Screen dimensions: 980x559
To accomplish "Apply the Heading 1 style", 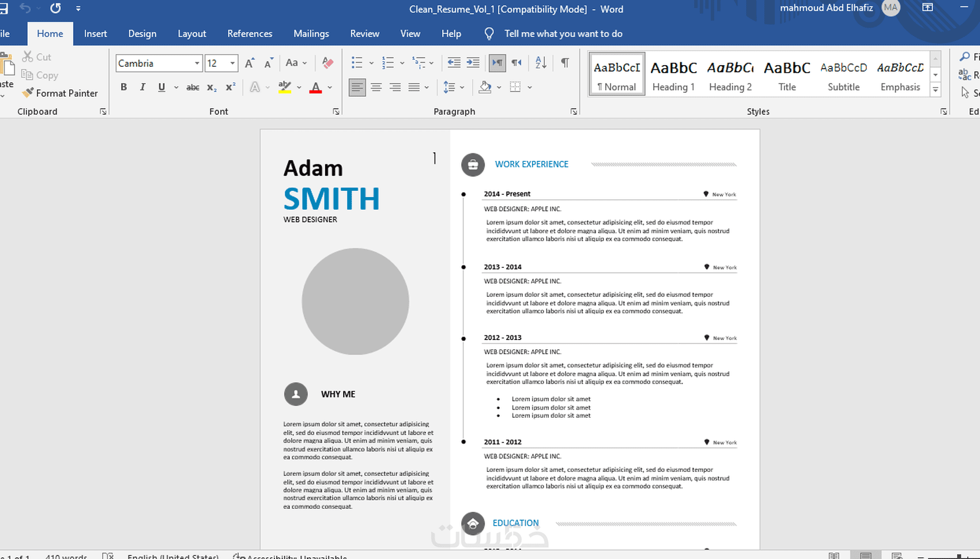I will click(x=673, y=75).
